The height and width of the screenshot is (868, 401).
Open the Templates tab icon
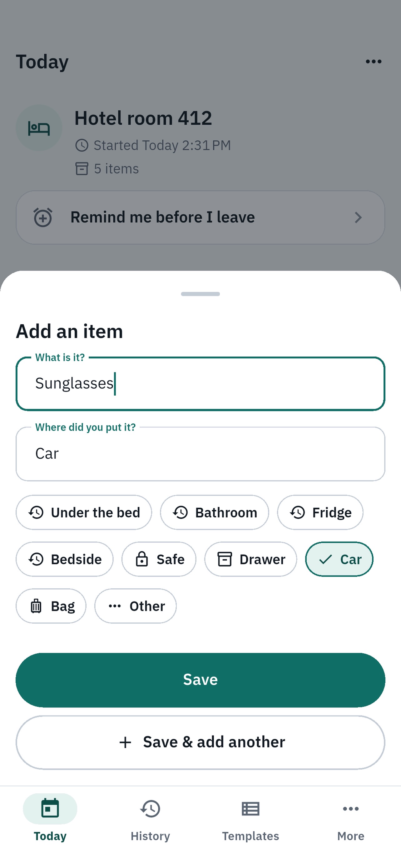pyautogui.click(x=250, y=809)
